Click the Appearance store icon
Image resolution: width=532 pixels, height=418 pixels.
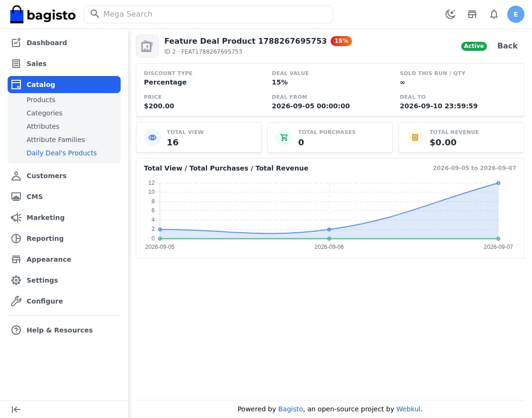[16, 259]
